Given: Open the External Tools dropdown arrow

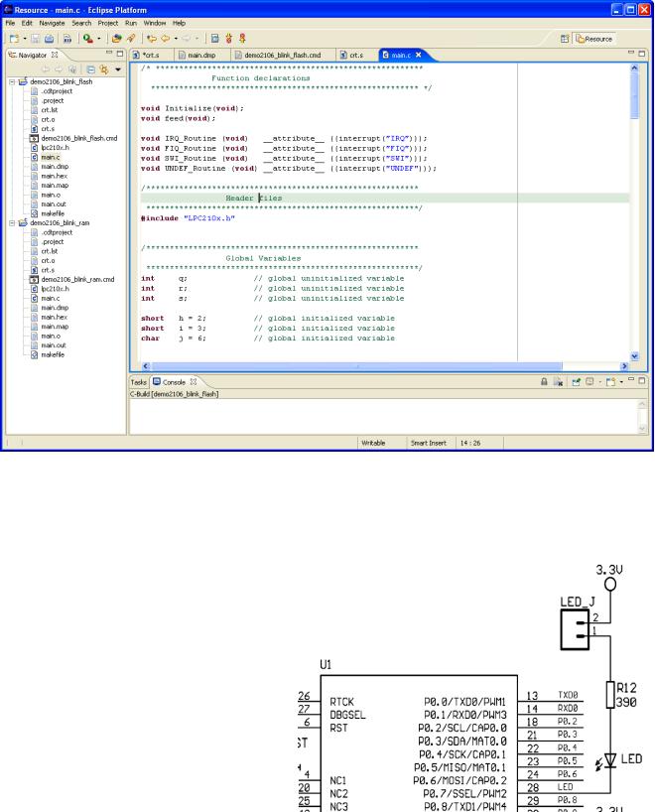Looking at the screenshot, I should tap(99, 39).
